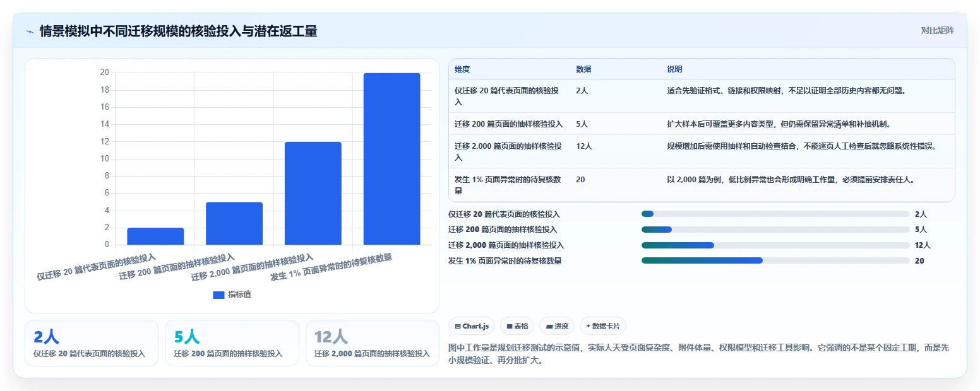Click description starting 以 2,000 篇为例
Image resolution: width=980 pixels, height=391 pixels.
[x=791, y=180]
